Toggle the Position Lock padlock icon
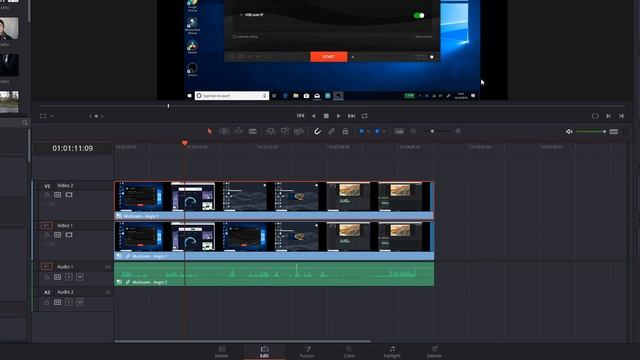 [x=345, y=131]
